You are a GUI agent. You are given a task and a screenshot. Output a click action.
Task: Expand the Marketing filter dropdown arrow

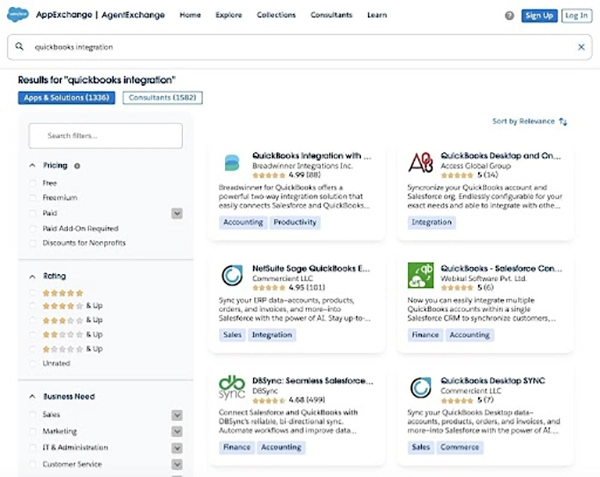[177, 431]
